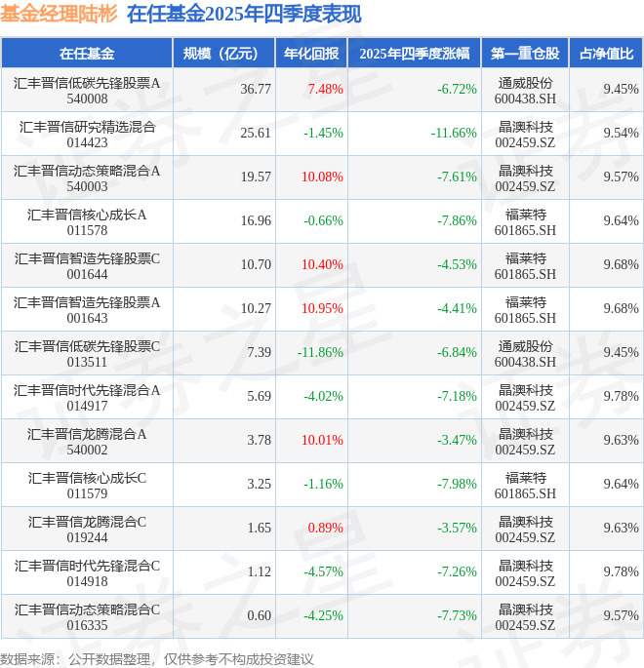Click annualized return 10.01%

tap(322, 440)
